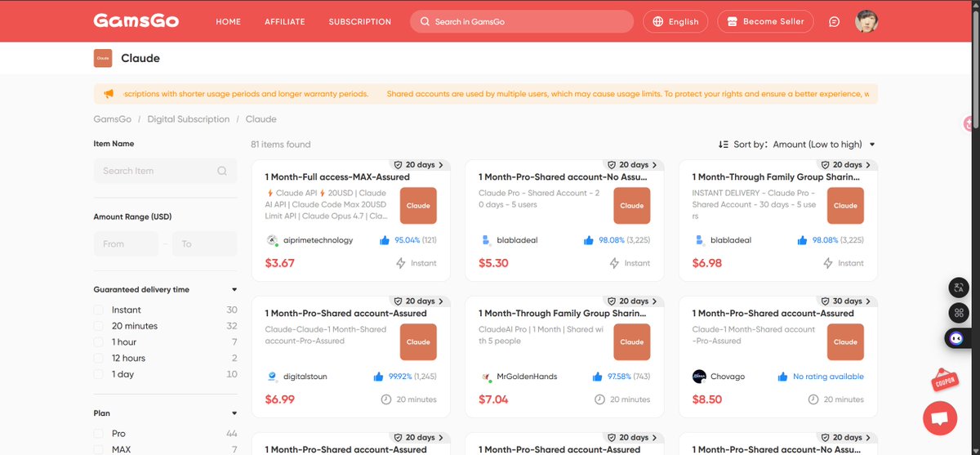
Task: Click the Amount Range From field
Action: click(x=126, y=243)
